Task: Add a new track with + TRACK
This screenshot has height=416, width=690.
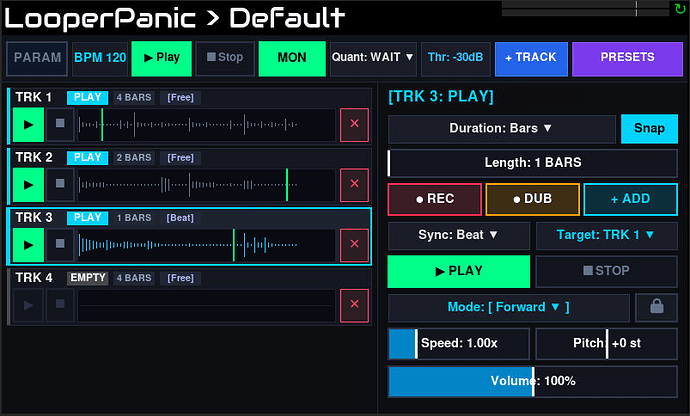Action: pos(531,58)
